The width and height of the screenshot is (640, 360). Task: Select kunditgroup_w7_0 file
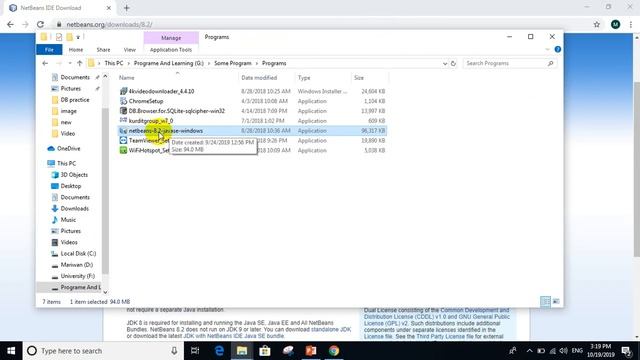point(151,121)
